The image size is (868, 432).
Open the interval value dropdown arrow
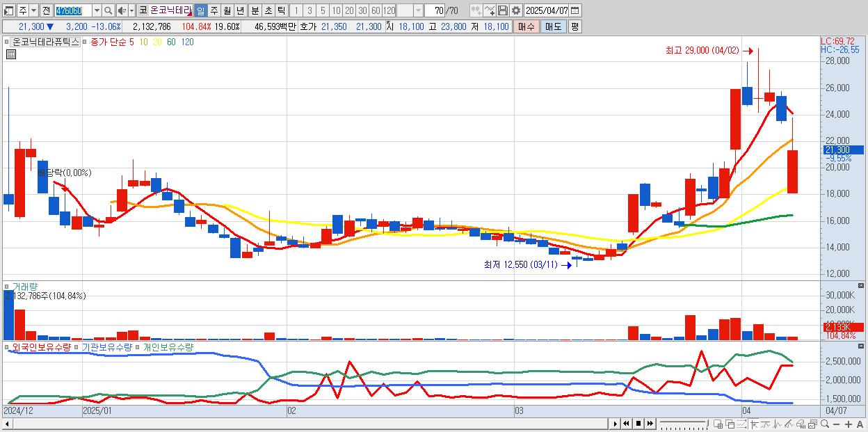click(419, 10)
